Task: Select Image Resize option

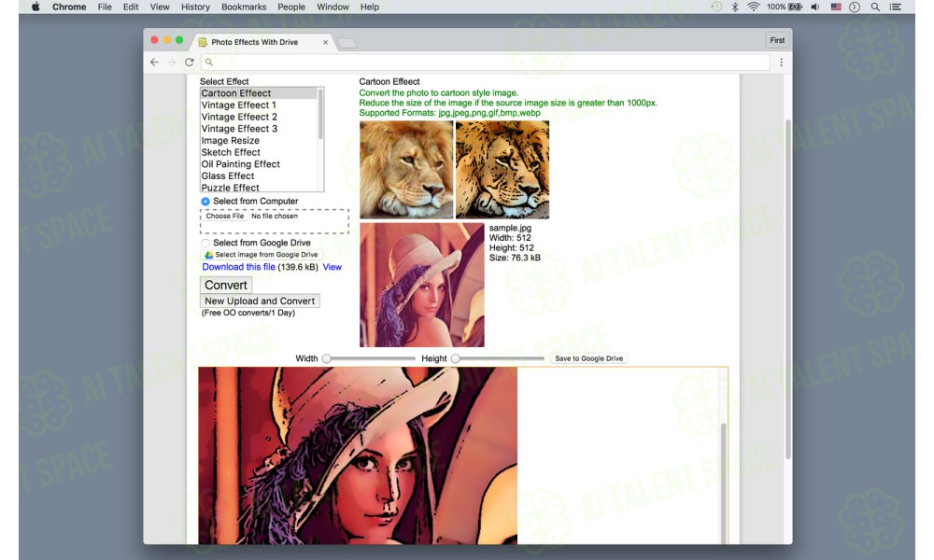Action: [x=259, y=141]
